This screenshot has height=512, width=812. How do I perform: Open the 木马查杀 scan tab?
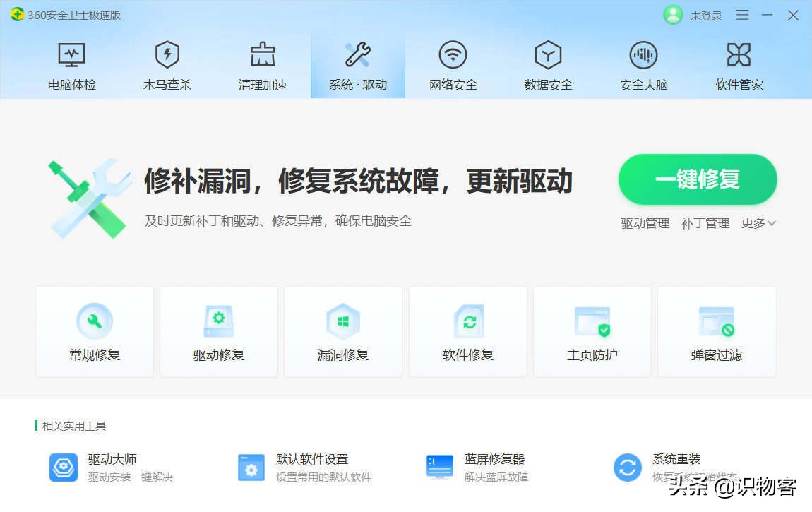point(167,64)
